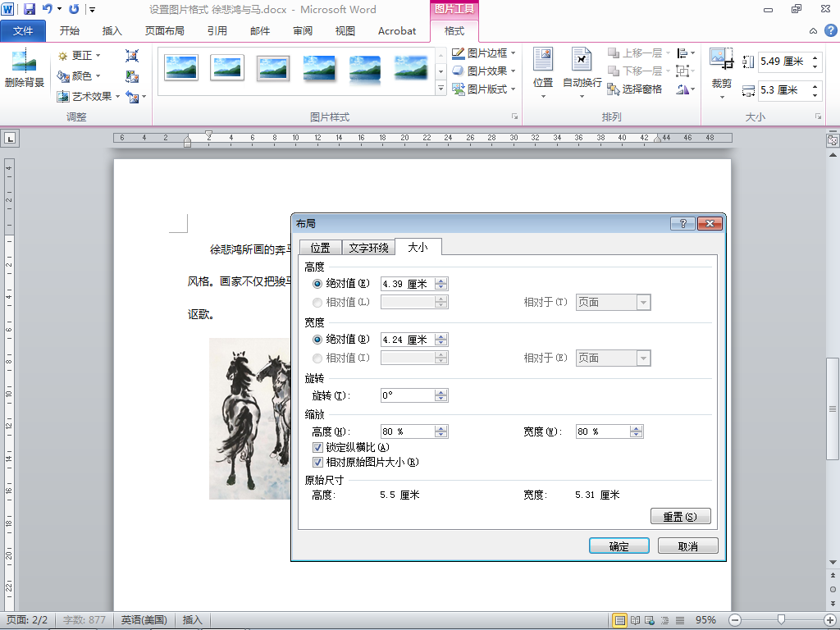
Task: Click the redo icon in title bar
Action: (74, 9)
